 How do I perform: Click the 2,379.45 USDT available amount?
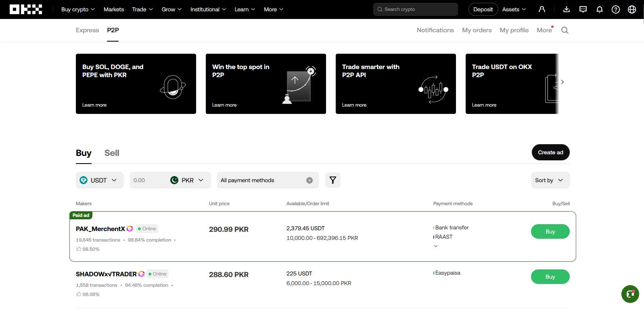tap(305, 228)
